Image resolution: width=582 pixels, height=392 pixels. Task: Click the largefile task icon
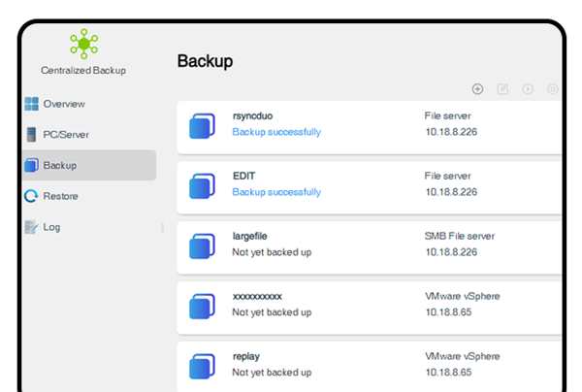point(202,245)
